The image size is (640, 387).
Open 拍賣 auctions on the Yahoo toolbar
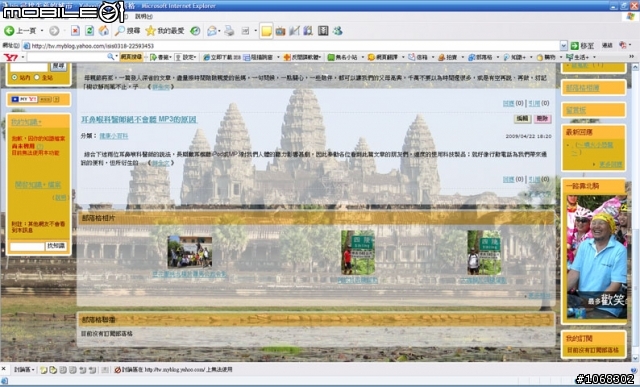click(x=447, y=57)
